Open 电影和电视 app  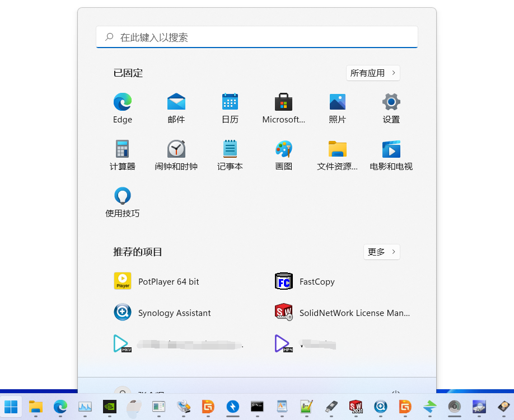click(391, 155)
